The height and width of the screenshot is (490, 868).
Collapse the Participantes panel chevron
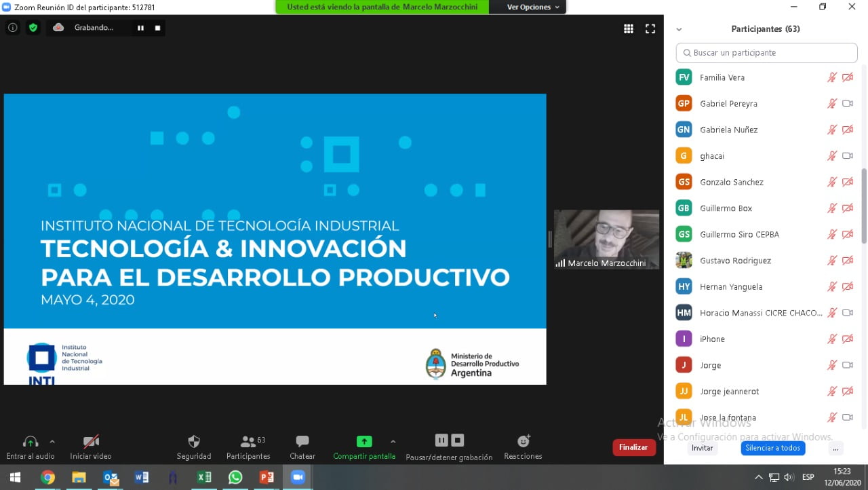pos(679,29)
